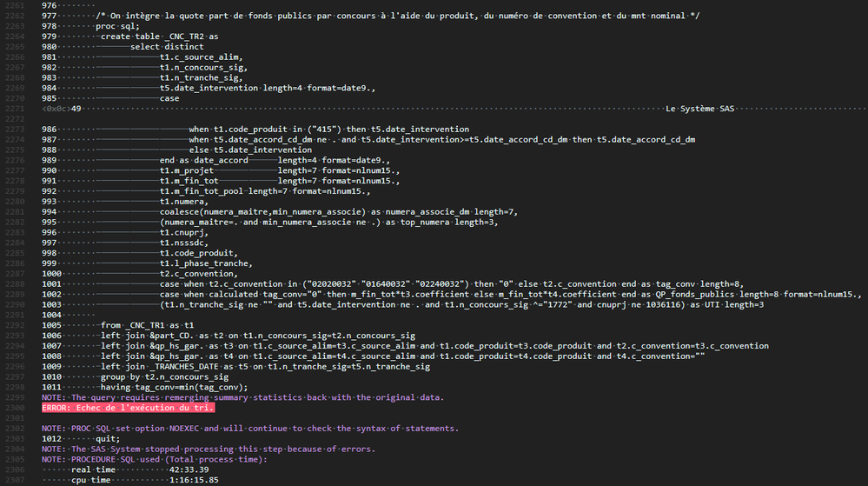Image resolution: width=868 pixels, height=486 pixels.
Task: Click the red ERROR message line
Action: [128, 408]
